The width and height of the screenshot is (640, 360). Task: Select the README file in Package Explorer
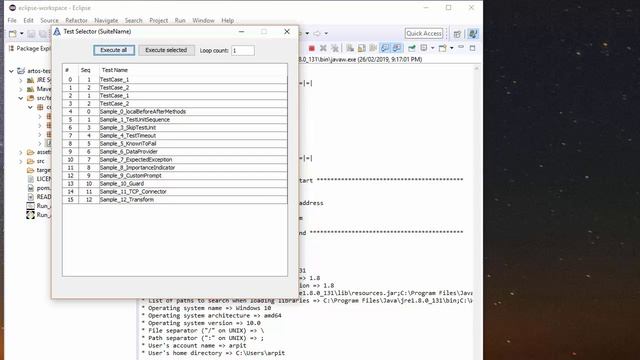point(39,197)
